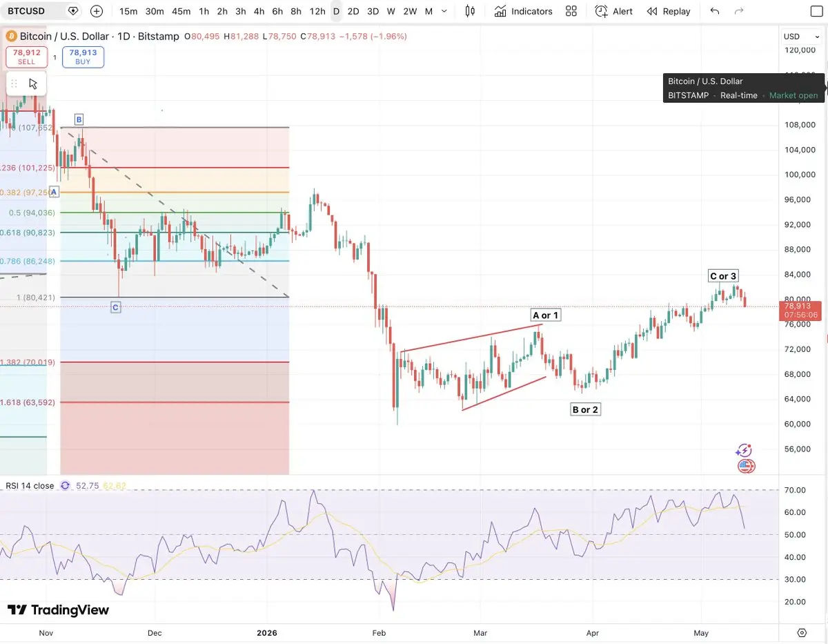The width and height of the screenshot is (828, 644).
Task: Click the Fibonacci point C label
Action: tap(115, 306)
